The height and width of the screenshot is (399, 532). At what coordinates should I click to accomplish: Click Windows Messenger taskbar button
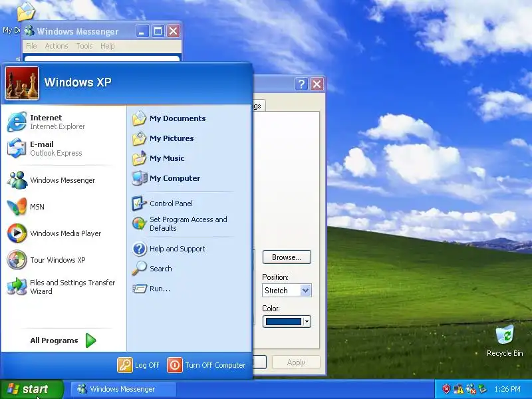[123, 389]
